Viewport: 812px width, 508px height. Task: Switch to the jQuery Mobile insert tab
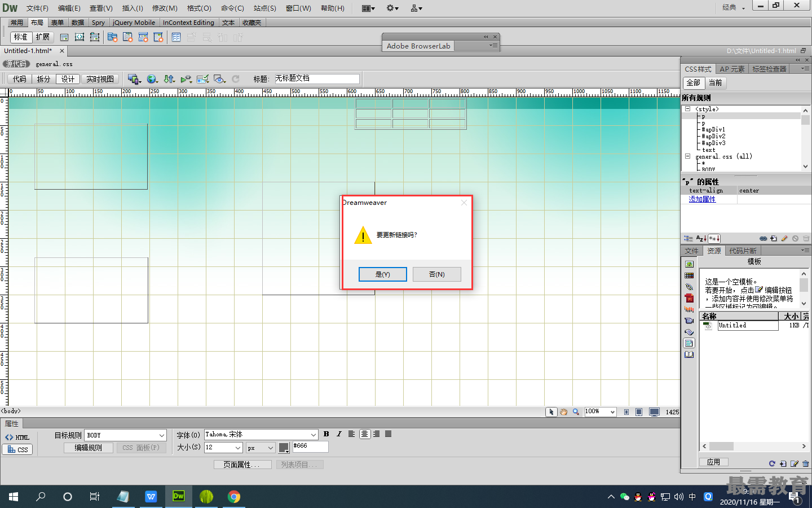pyautogui.click(x=134, y=23)
